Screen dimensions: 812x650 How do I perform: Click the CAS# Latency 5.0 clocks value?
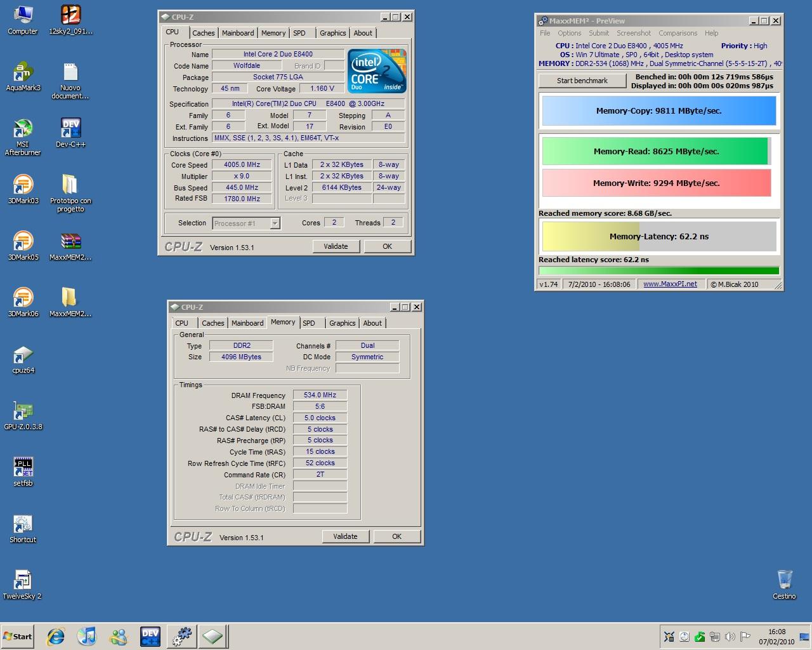click(320, 418)
